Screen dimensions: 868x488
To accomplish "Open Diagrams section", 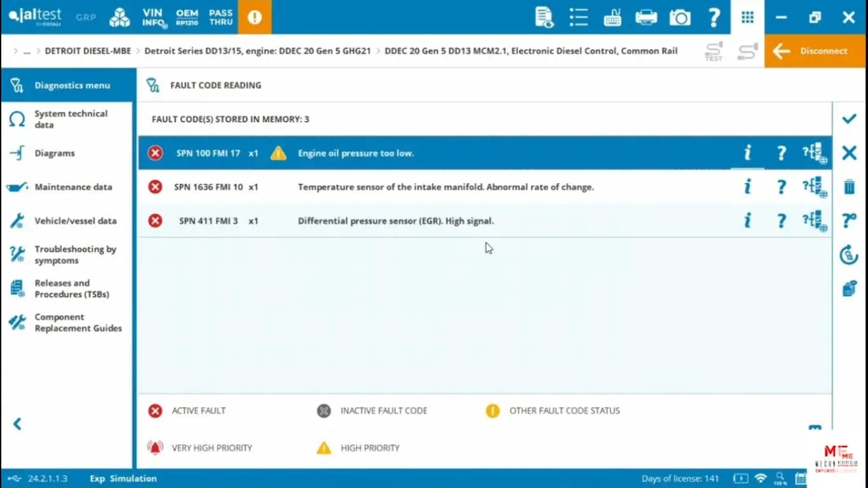I will click(x=68, y=153).
